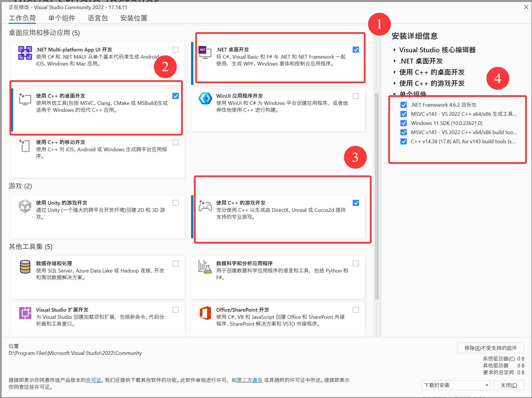Uncheck 使用 C++ 的游戏开发 checkbox
532x398 pixels.
coord(356,203)
